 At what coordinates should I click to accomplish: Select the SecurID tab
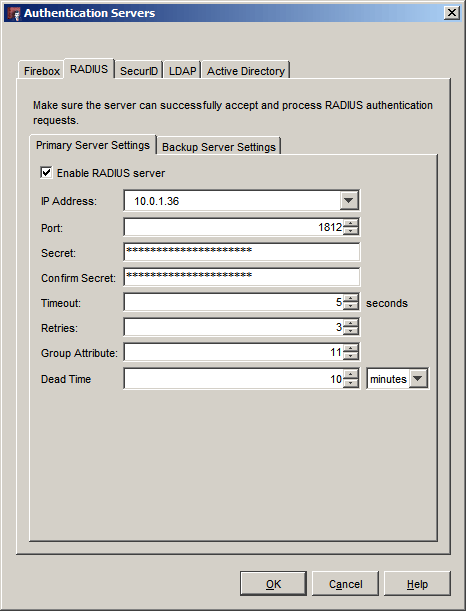point(139,71)
